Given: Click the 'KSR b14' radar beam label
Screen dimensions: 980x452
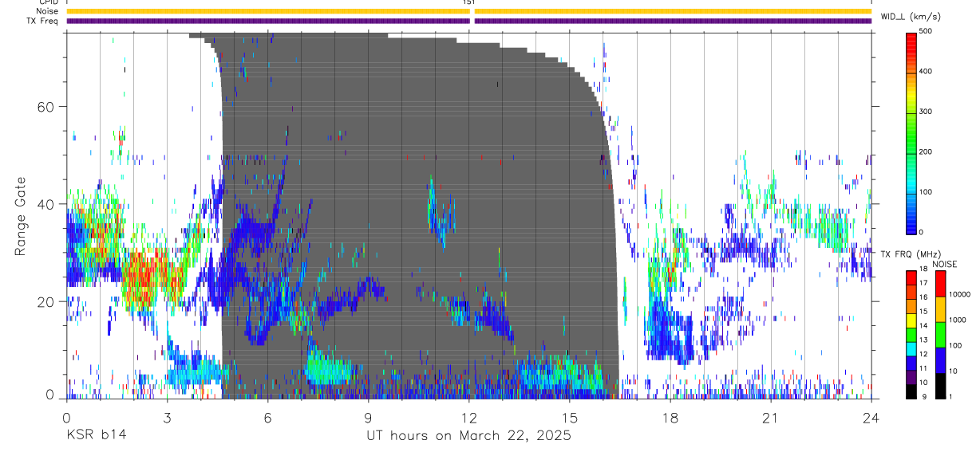Looking at the screenshot, I should (x=96, y=435).
